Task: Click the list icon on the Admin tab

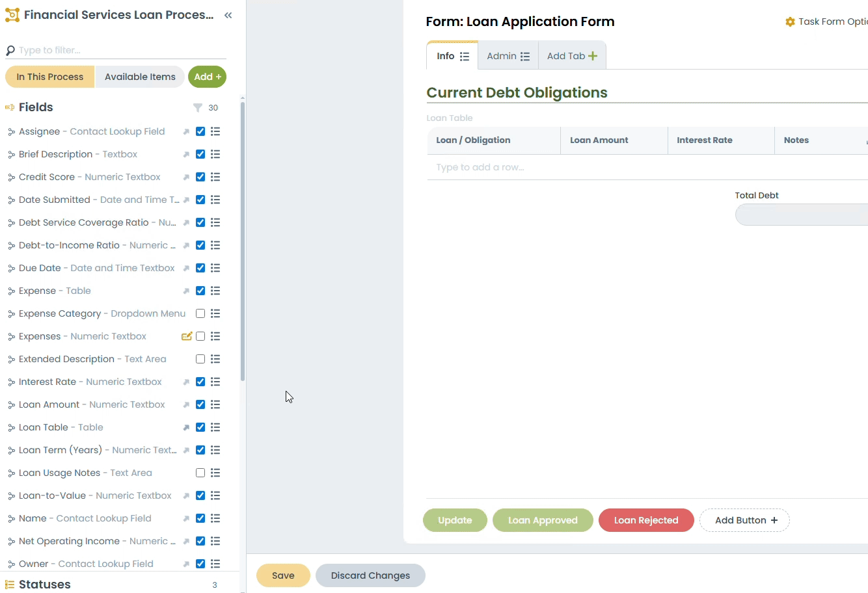Action: [525, 57]
